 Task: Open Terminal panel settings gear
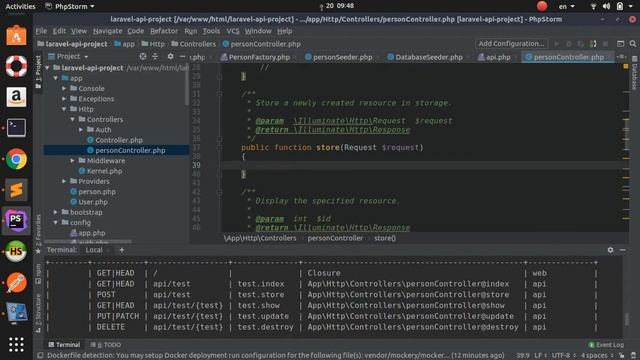[610, 250]
